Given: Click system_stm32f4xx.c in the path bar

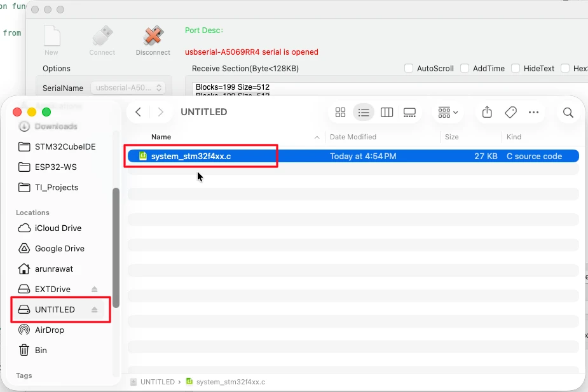Looking at the screenshot, I should point(230,382).
